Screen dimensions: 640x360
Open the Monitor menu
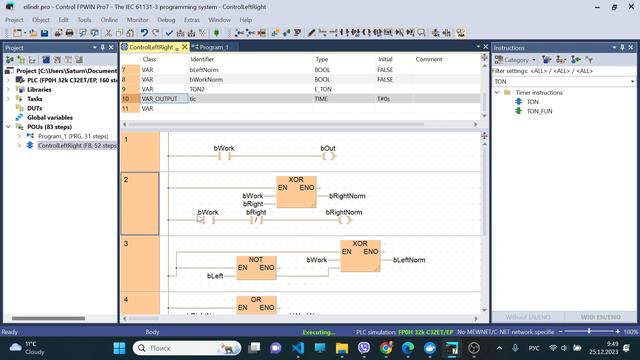click(x=137, y=20)
